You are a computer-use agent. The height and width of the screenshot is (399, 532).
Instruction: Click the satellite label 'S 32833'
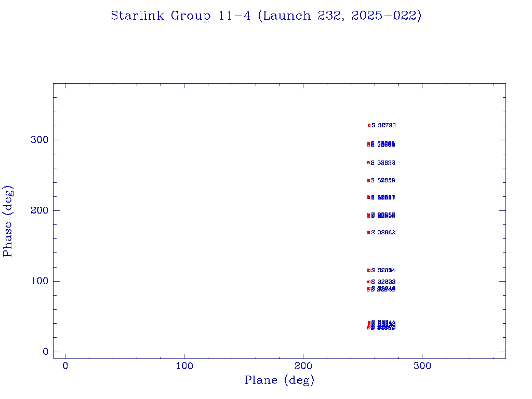[x=383, y=282]
